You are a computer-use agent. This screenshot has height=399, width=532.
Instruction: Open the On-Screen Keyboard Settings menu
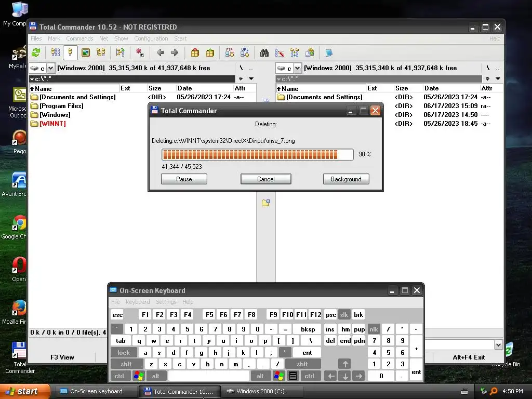click(x=166, y=302)
